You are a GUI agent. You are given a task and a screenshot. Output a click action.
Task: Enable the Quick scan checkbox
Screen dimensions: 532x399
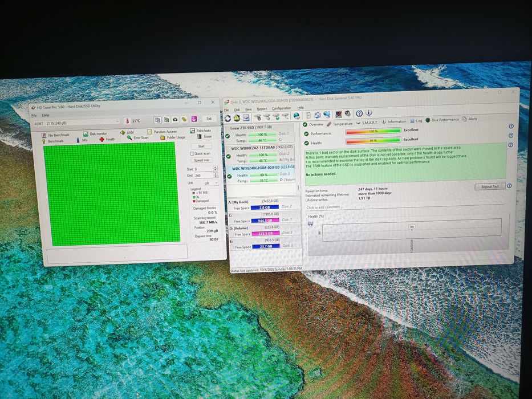(x=192, y=153)
